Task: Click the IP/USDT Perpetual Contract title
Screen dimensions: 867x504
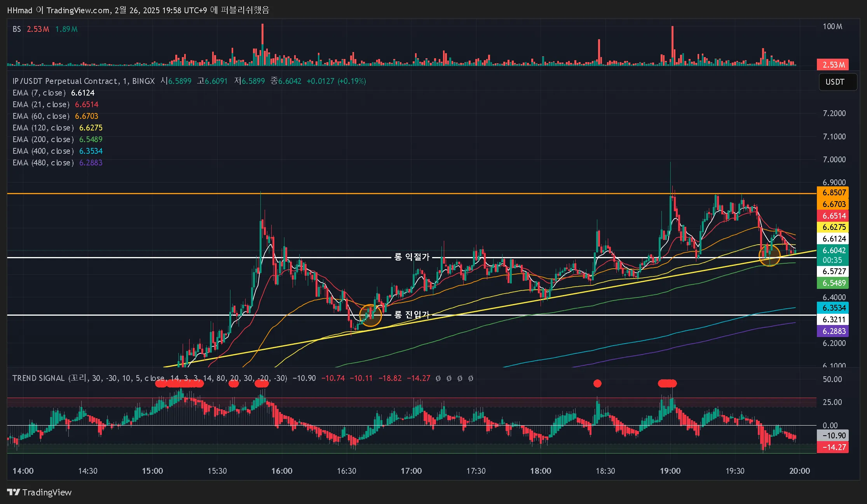Action: 84,81
